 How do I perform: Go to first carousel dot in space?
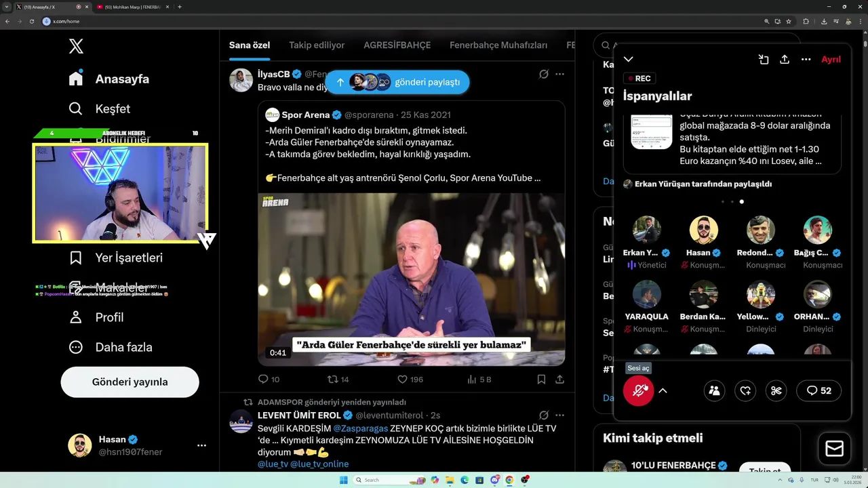pyautogui.click(x=723, y=201)
